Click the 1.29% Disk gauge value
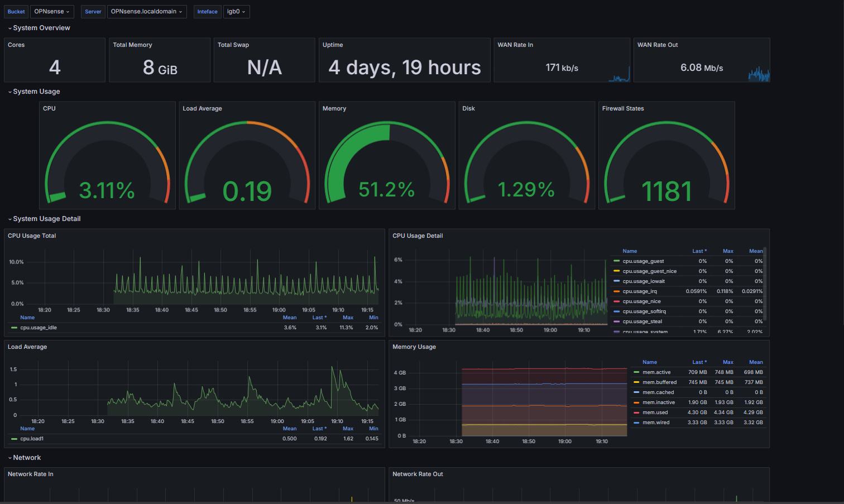The height and width of the screenshot is (504, 844). click(x=526, y=190)
